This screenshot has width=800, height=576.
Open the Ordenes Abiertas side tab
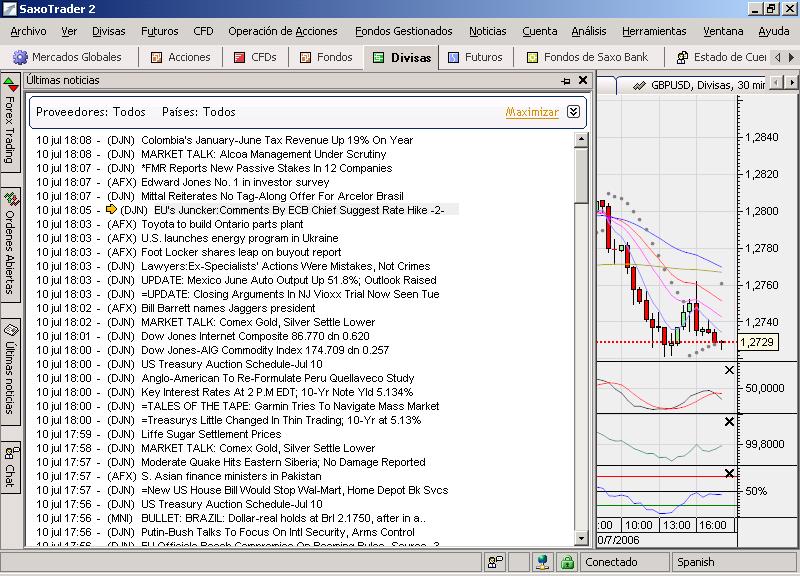pos(10,245)
